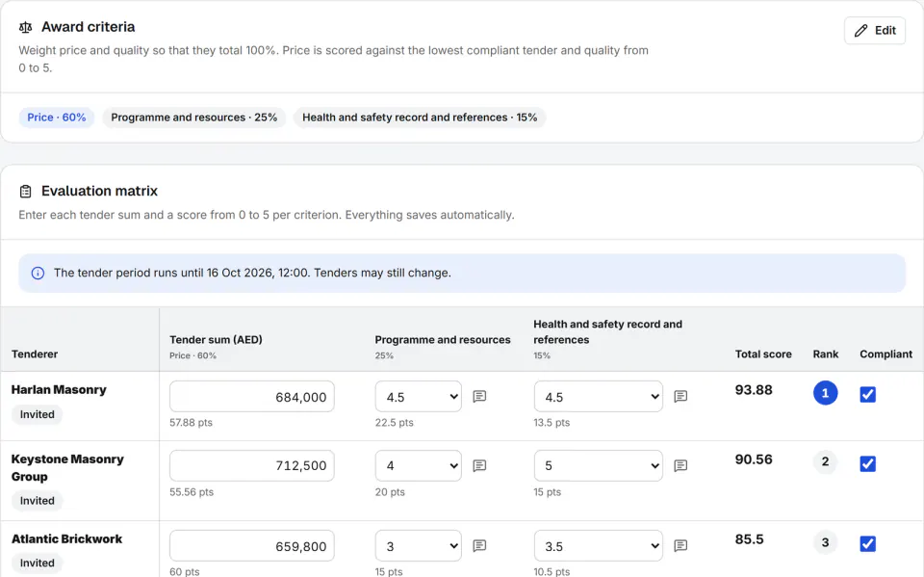924x577 pixels.
Task: Open Keystone Masonry Programme and resources comment
Action: 479,465
